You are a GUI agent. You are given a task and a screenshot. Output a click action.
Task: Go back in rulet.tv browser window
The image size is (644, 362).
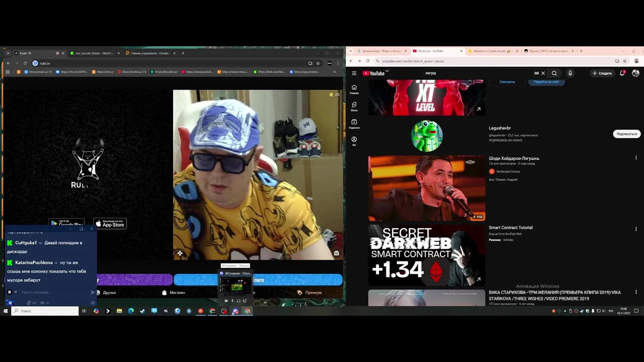pos(8,63)
